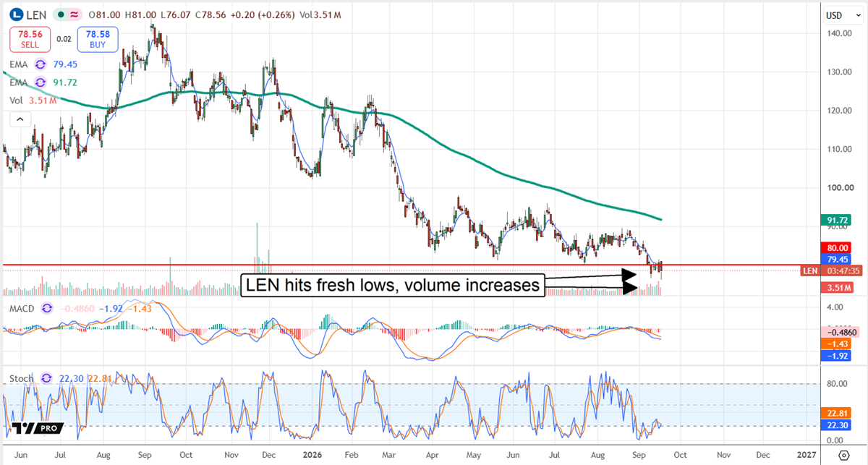Open the USD currency dropdown
Screen dimensions: 868x465
click(x=842, y=14)
